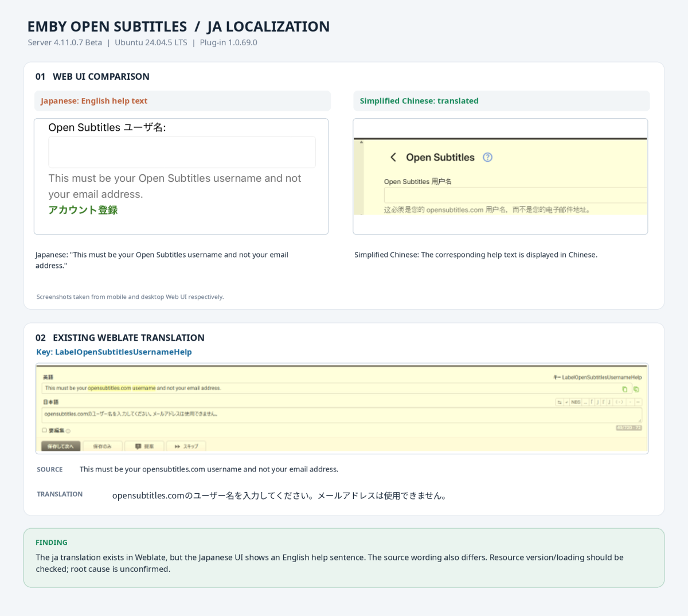Click the 提案 suggest button
Screen dimensions: 688x616
click(x=144, y=446)
